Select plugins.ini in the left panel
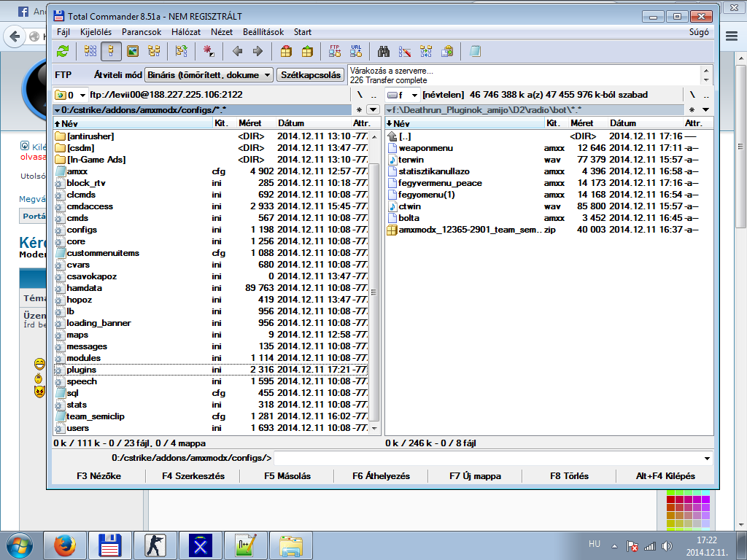This screenshot has height=560, width=747. click(82, 370)
